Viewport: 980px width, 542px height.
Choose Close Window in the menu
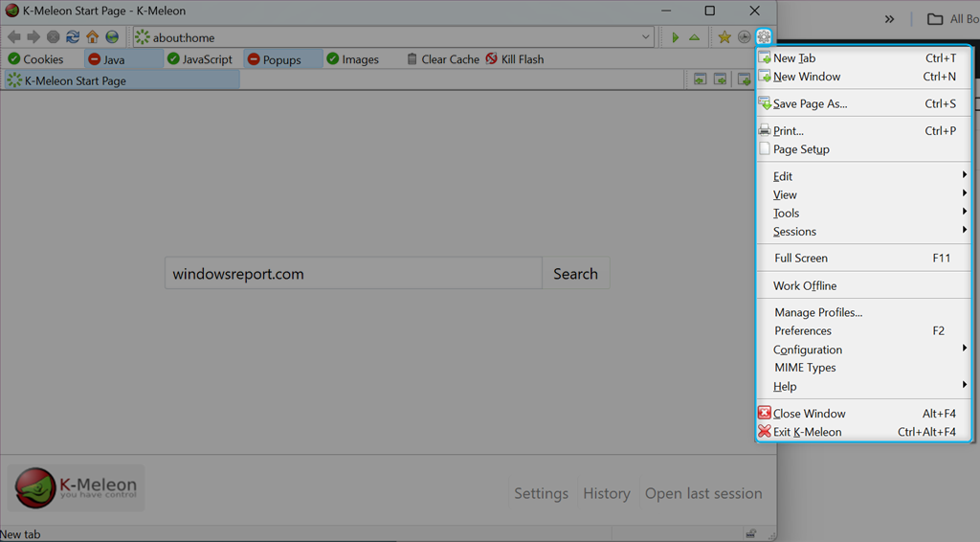point(863,414)
